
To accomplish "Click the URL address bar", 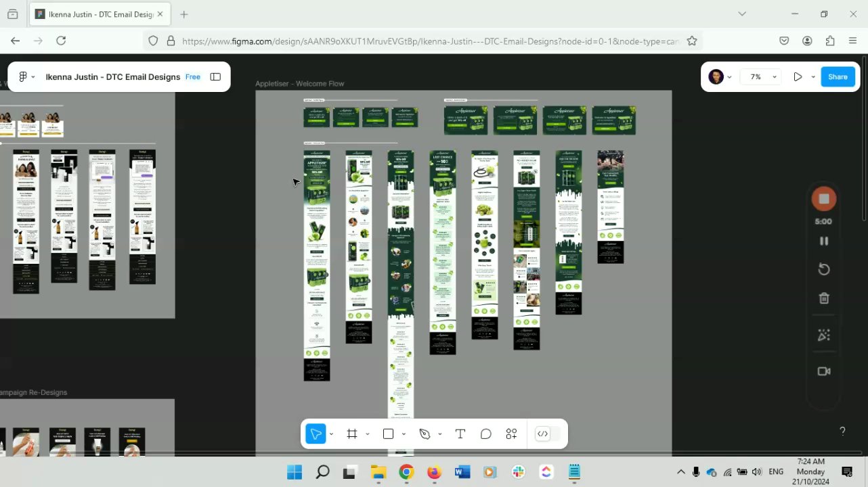I will coord(430,41).
